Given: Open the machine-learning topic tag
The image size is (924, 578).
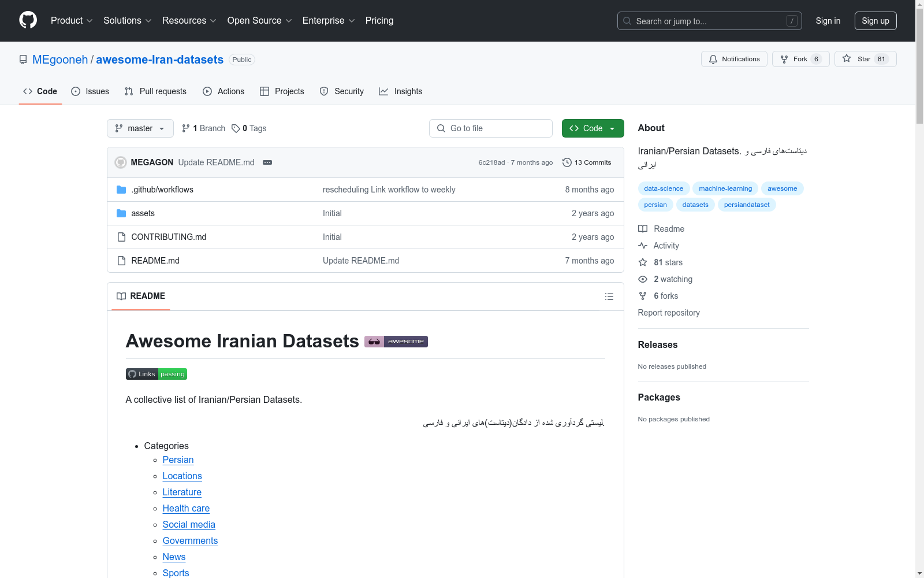Looking at the screenshot, I should 725,188.
